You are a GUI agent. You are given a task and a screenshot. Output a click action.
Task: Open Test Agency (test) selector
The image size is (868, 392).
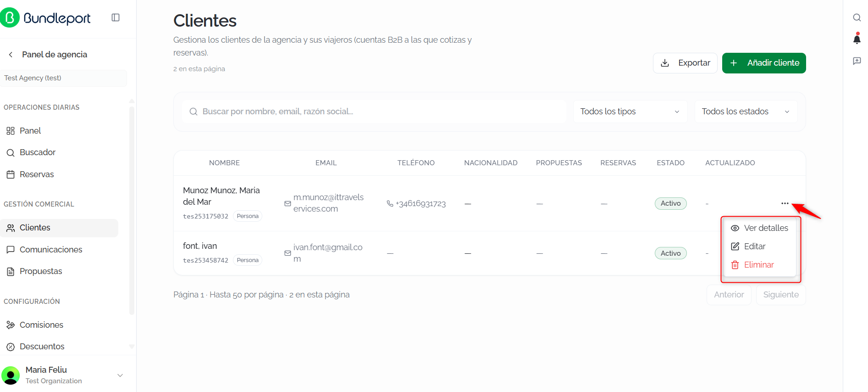click(x=63, y=78)
